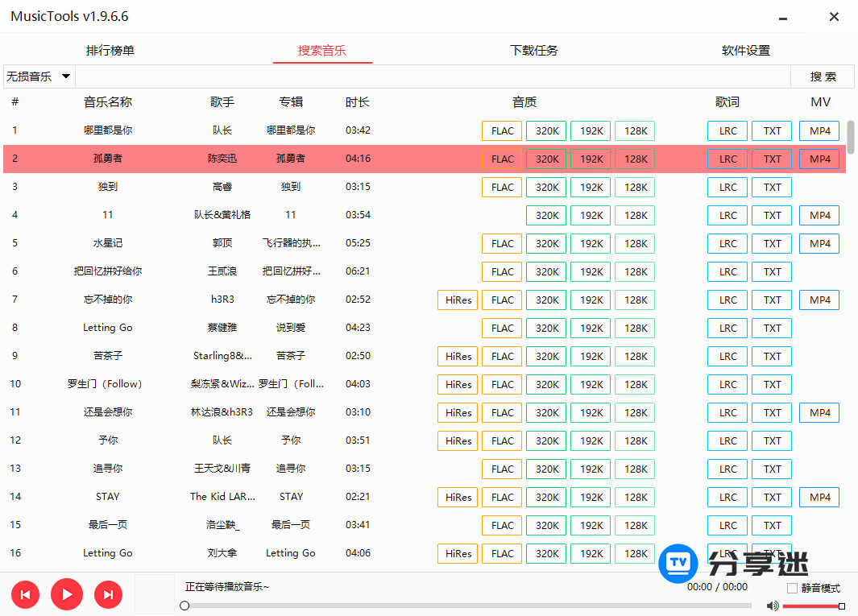Viewport: 858px width, 616px height.
Task: Enable 静音模式 checkbox
Action: click(x=792, y=588)
